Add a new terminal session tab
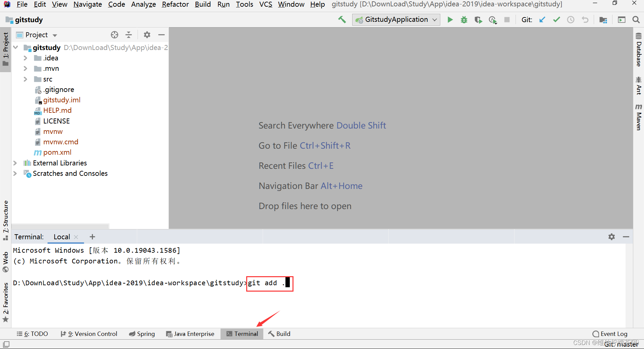644x349 pixels. coord(93,237)
